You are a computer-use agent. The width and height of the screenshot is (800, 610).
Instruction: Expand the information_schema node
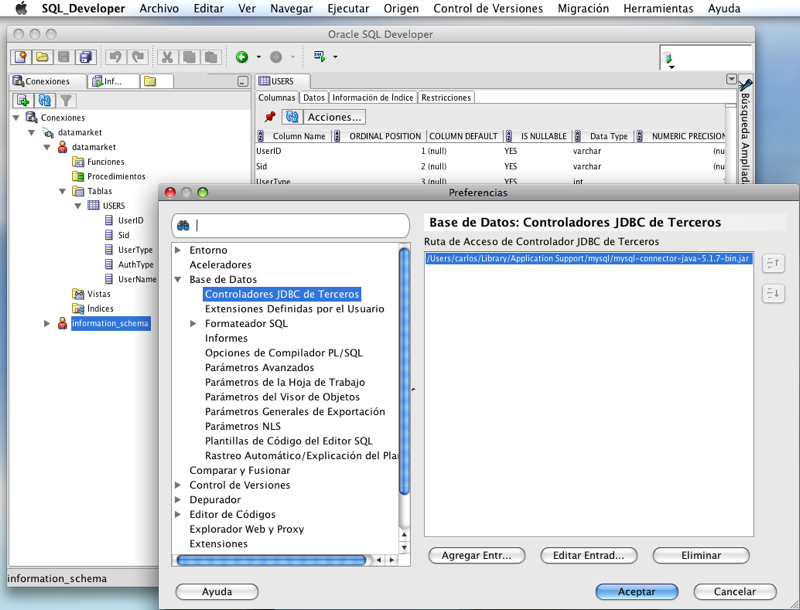(x=46, y=323)
